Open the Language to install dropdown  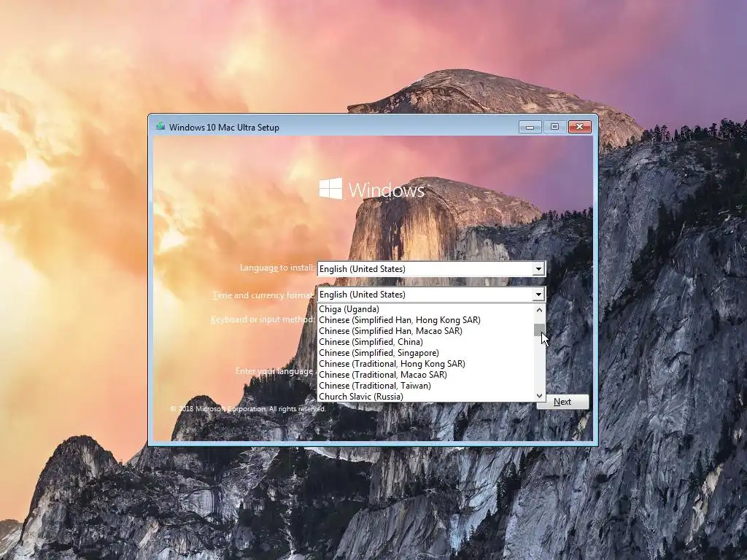(x=538, y=269)
